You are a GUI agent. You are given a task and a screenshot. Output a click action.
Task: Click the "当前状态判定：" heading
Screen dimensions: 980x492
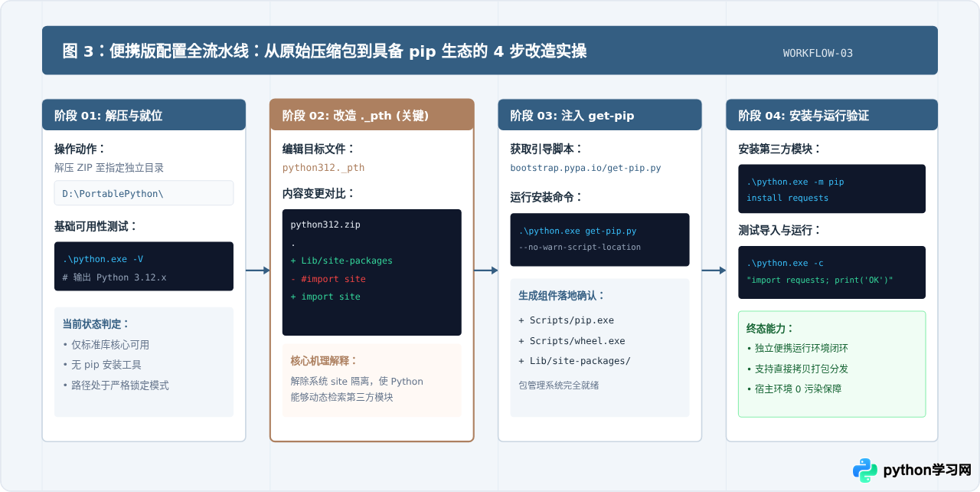96,324
